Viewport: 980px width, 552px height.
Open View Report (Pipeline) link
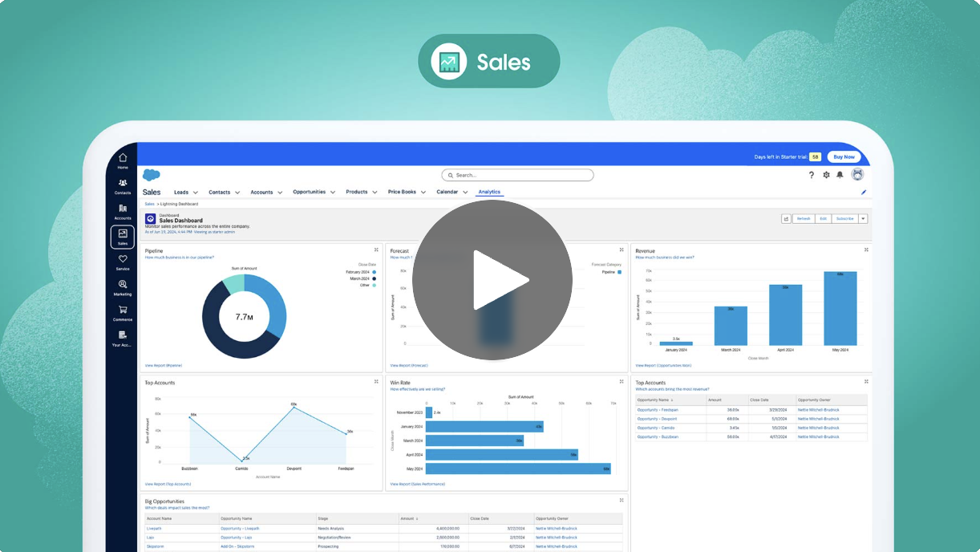click(x=164, y=366)
